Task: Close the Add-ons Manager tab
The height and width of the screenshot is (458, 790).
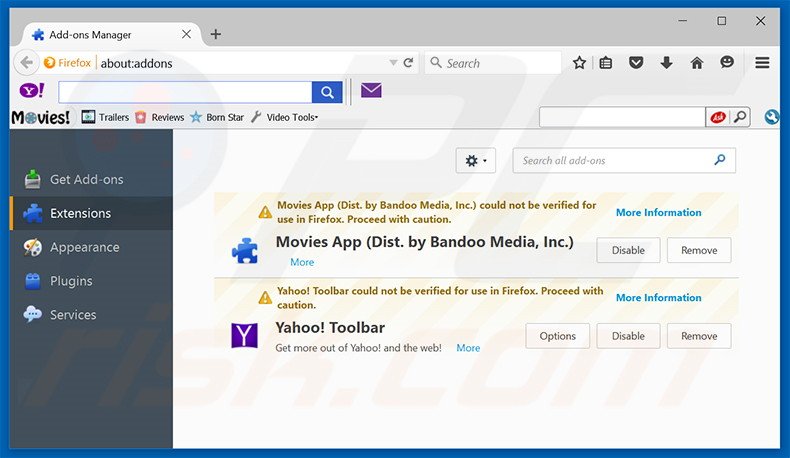Action: (186, 34)
